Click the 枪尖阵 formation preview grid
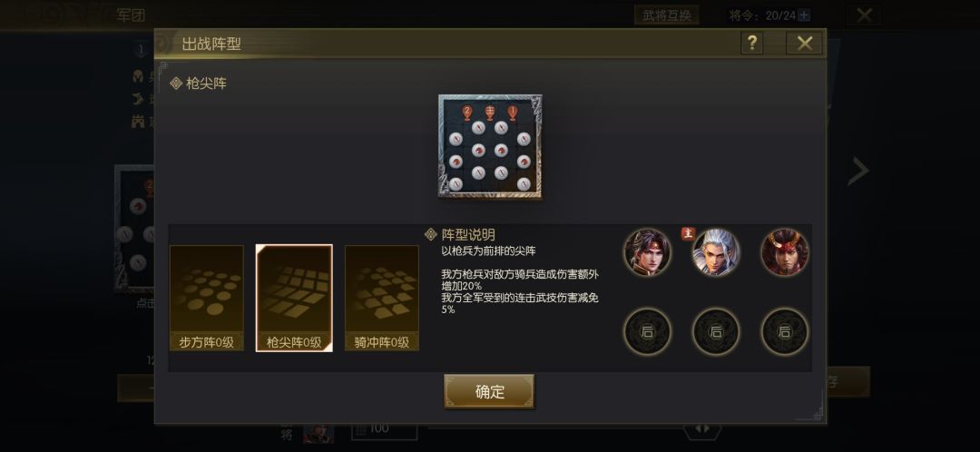Image resolution: width=980 pixels, height=452 pixels. 490,147
